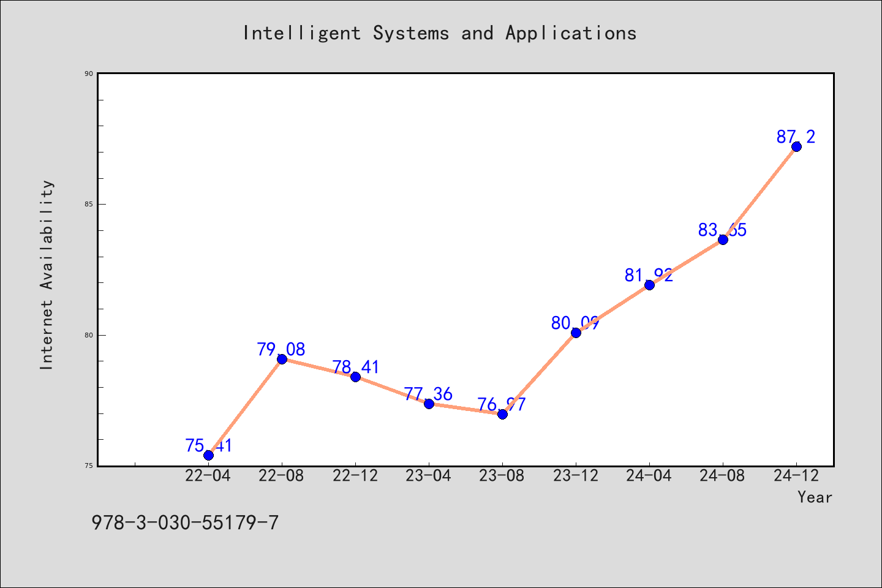The image size is (882, 588).
Task: Select the data point labeled 87.2
Action: point(796,146)
